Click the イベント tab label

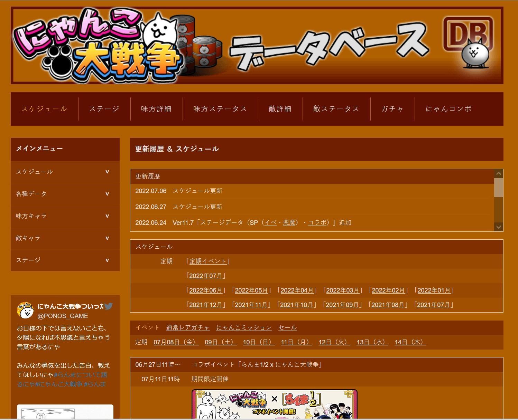147,327
